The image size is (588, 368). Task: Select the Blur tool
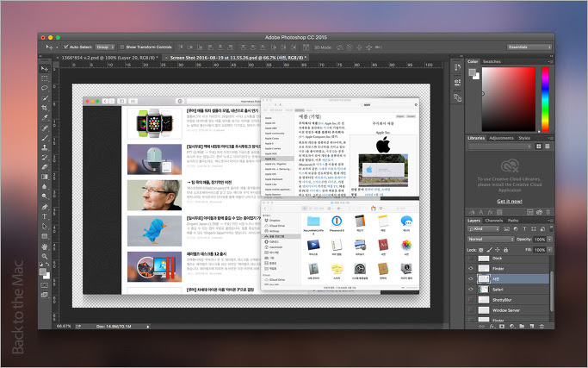[x=44, y=187]
